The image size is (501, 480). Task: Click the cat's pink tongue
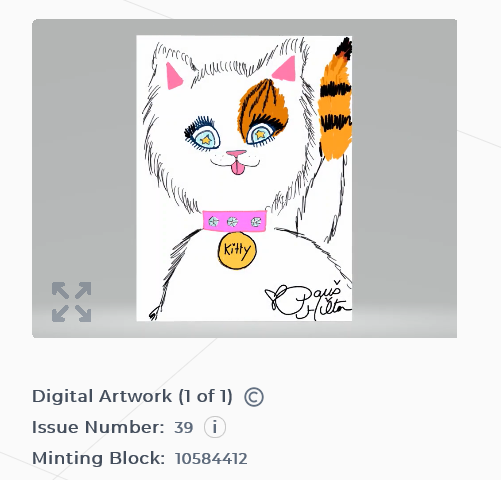(x=237, y=168)
